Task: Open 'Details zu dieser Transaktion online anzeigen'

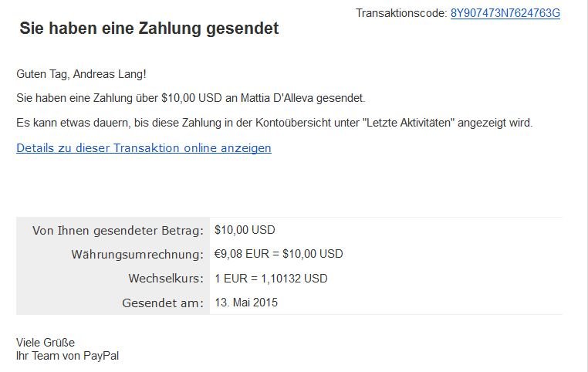Action: click(144, 147)
